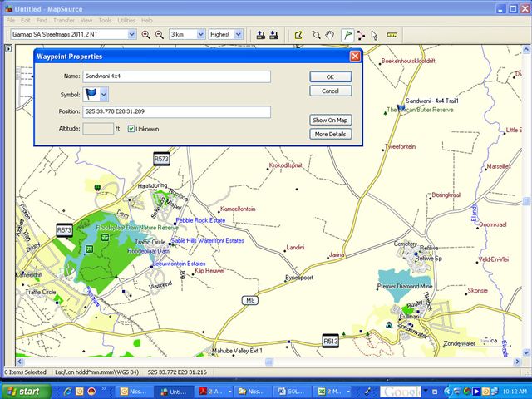Open the Utilities menu
The width and height of the screenshot is (532, 399).
point(126,20)
